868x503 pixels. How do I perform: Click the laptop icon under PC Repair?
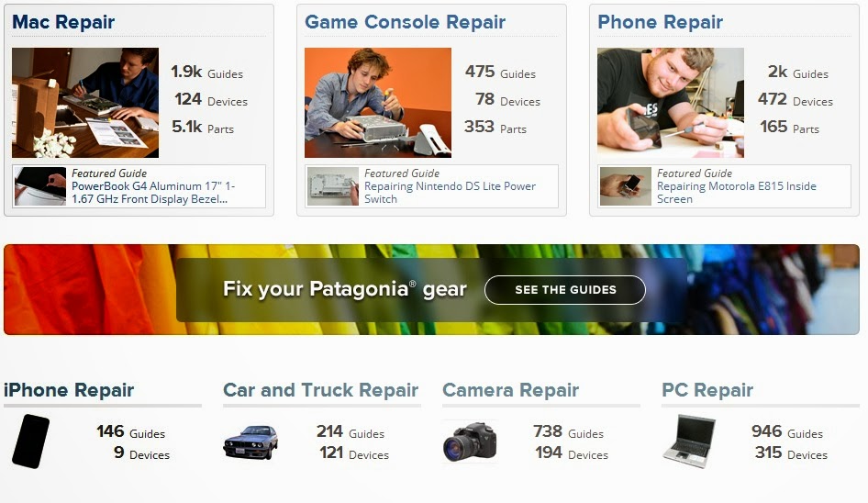(x=689, y=442)
